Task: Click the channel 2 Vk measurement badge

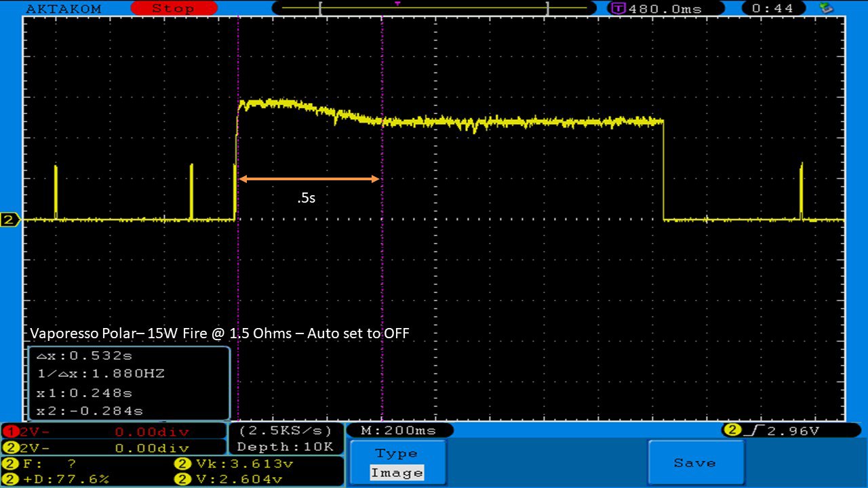Action: pos(182,464)
